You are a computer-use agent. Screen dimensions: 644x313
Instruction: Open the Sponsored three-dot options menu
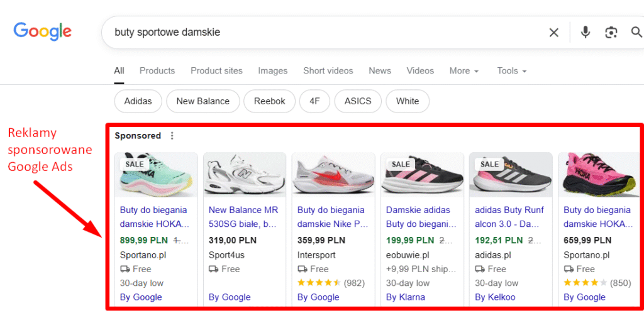pyautogui.click(x=172, y=136)
